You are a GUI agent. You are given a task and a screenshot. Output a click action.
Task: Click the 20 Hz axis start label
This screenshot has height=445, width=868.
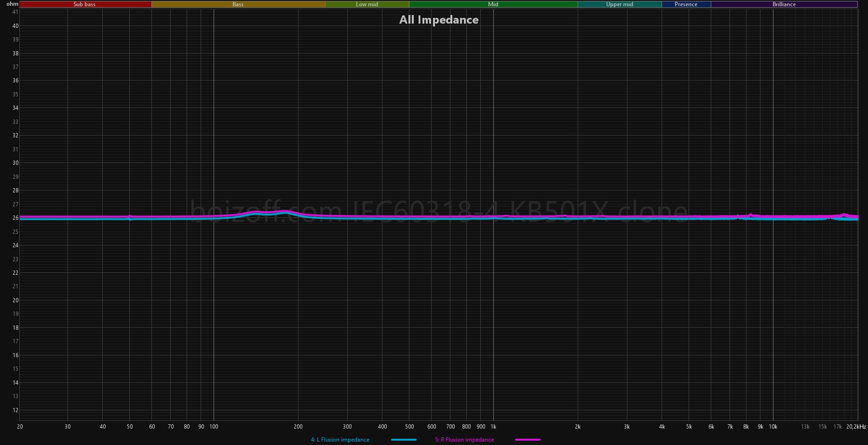point(20,427)
